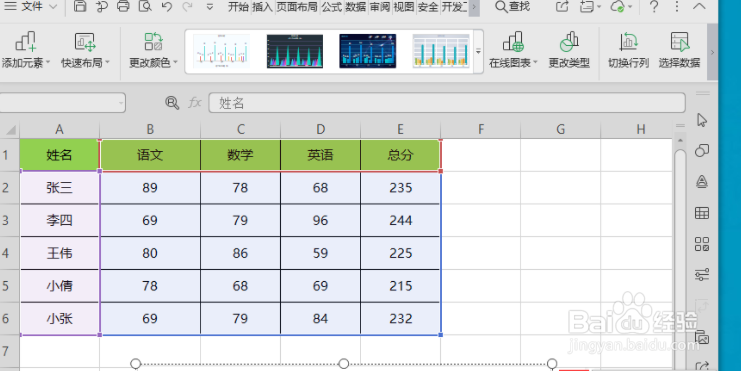Click the 更改类型 button
This screenshot has height=371, width=741.
[569, 50]
